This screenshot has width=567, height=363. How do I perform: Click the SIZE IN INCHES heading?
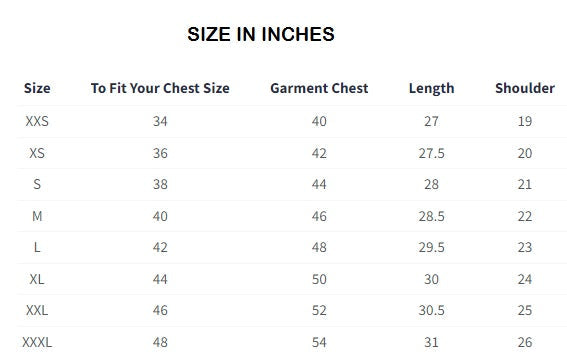[261, 34]
